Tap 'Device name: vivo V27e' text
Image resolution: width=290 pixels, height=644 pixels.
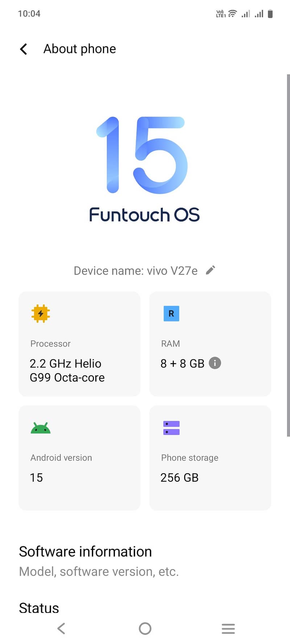136,271
